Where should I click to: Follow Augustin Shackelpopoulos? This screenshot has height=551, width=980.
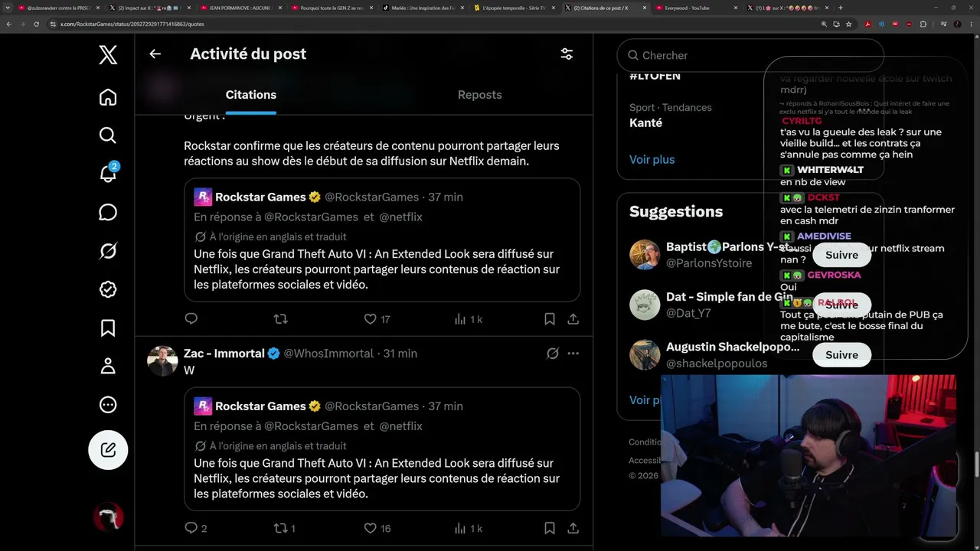[x=841, y=355]
